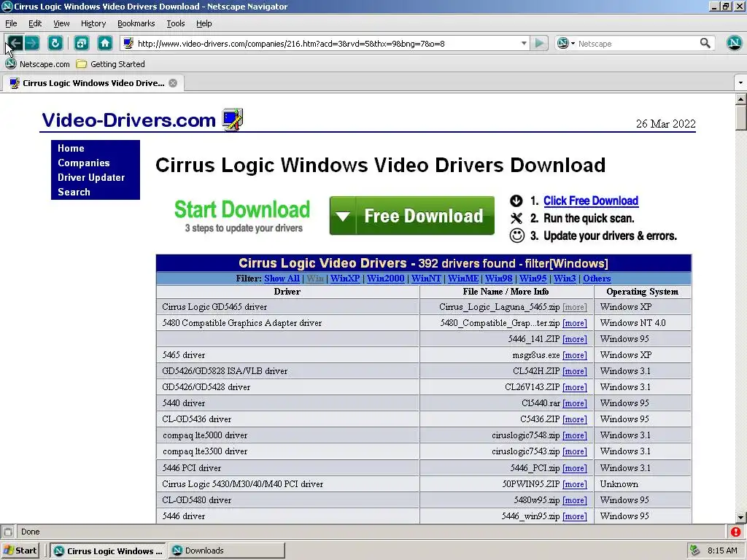Filter drivers by Win98
747x560 pixels.
[x=499, y=278]
